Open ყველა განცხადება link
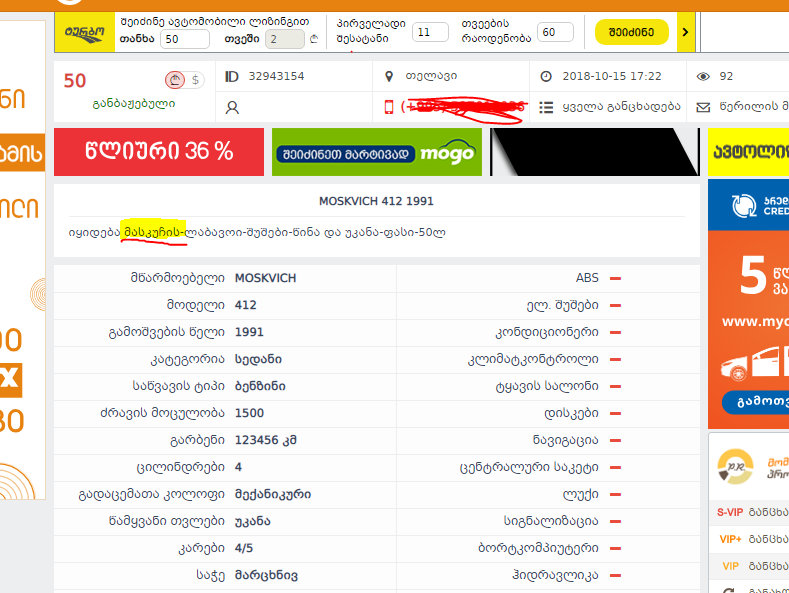 pos(621,107)
